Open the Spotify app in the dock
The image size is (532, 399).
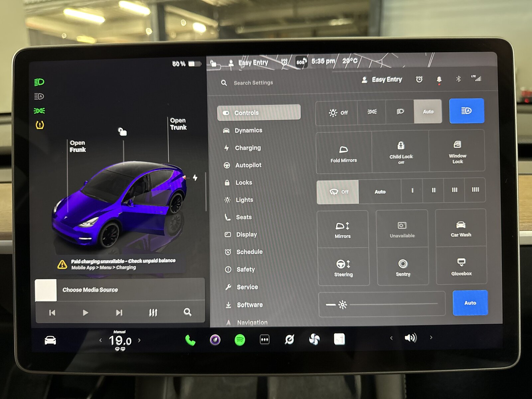(240, 340)
